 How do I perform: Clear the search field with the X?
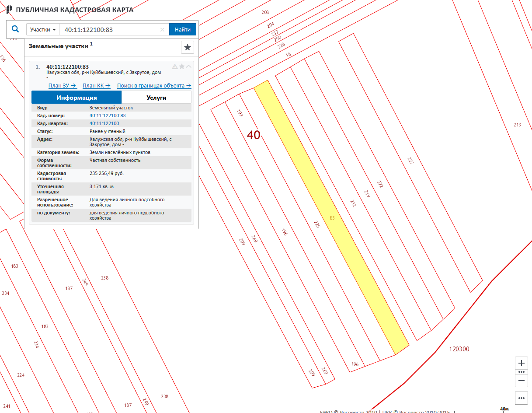point(163,30)
